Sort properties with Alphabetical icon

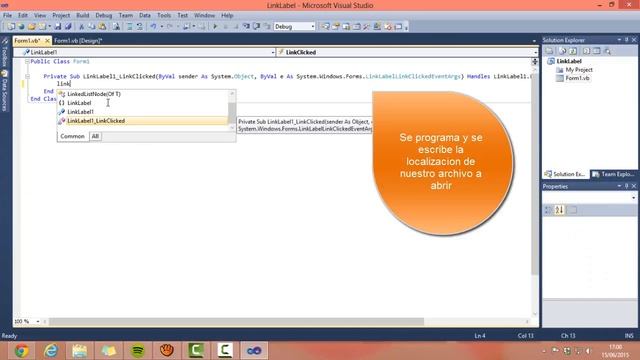pos(559,210)
